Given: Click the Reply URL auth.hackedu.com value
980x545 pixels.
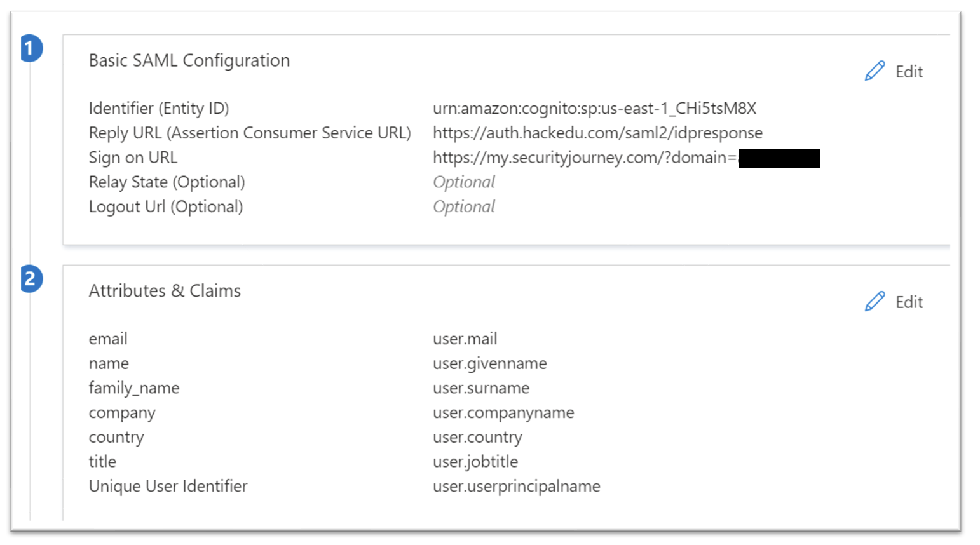Looking at the screenshot, I should pyautogui.click(x=597, y=133).
